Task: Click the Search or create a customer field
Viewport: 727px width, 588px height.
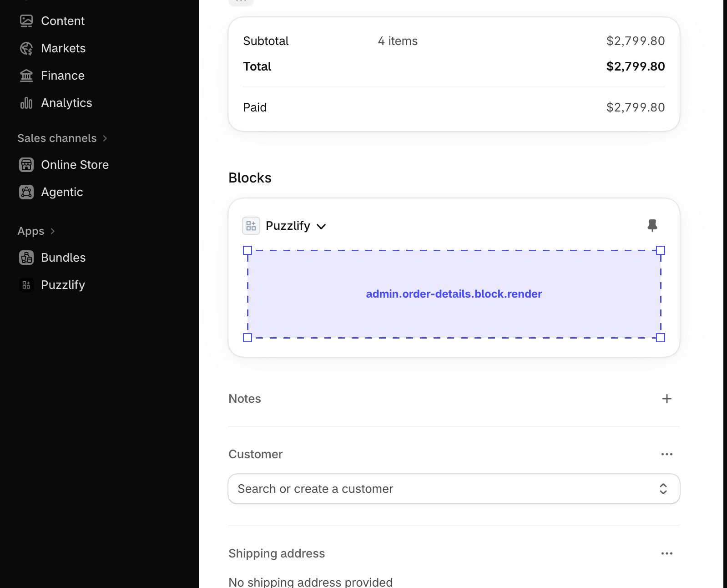Action: coord(454,489)
